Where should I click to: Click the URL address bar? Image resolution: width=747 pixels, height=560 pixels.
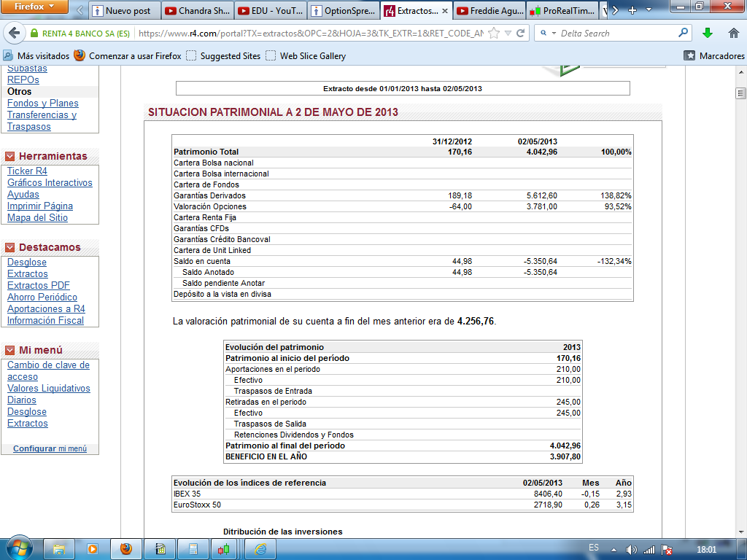point(309,34)
